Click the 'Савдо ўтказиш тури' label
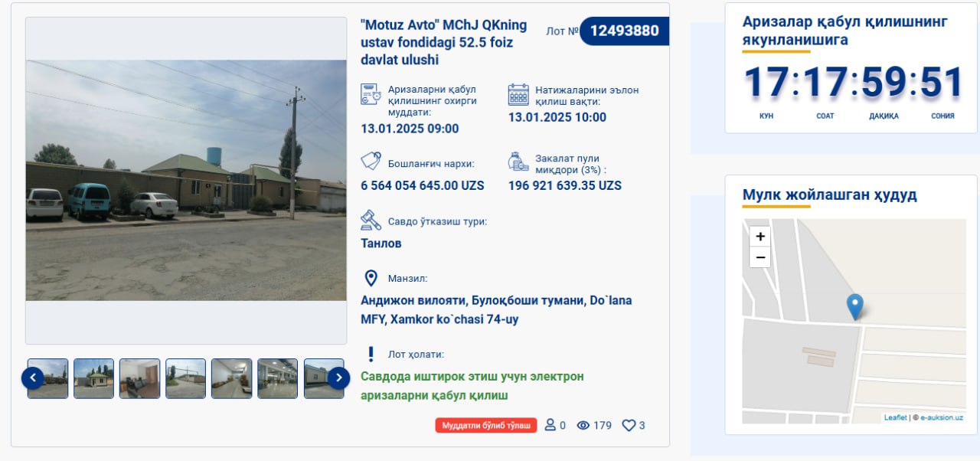The width and height of the screenshot is (980, 461). (437, 221)
